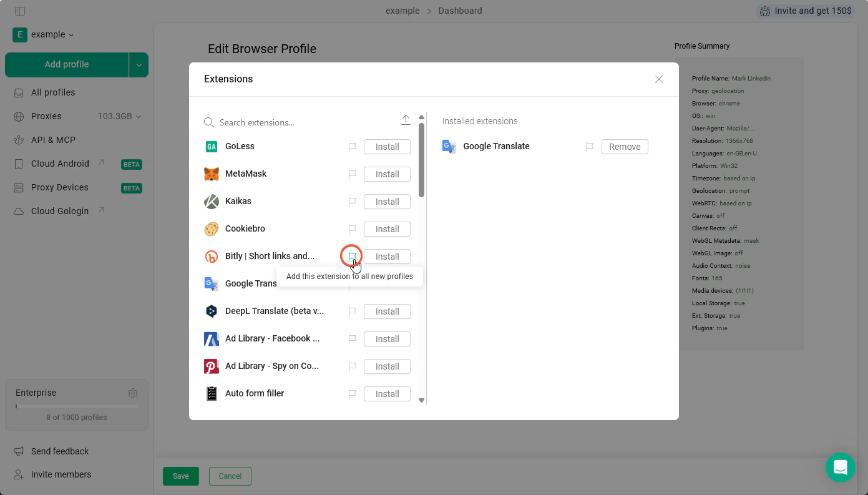The height and width of the screenshot is (495, 868).
Task: Toggle the flag next to installed Google Translate
Action: pyautogui.click(x=590, y=147)
